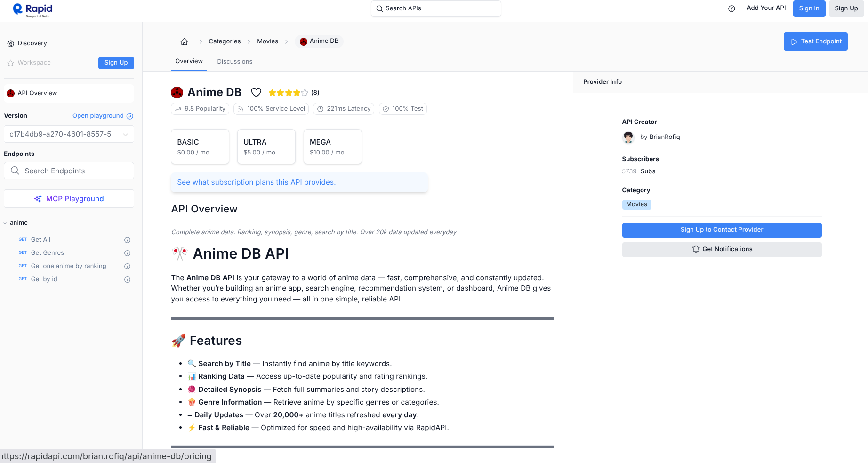The width and height of the screenshot is (868, 463).
Task: Click the BrianRofiq creator name
Action: coord(665,137)
